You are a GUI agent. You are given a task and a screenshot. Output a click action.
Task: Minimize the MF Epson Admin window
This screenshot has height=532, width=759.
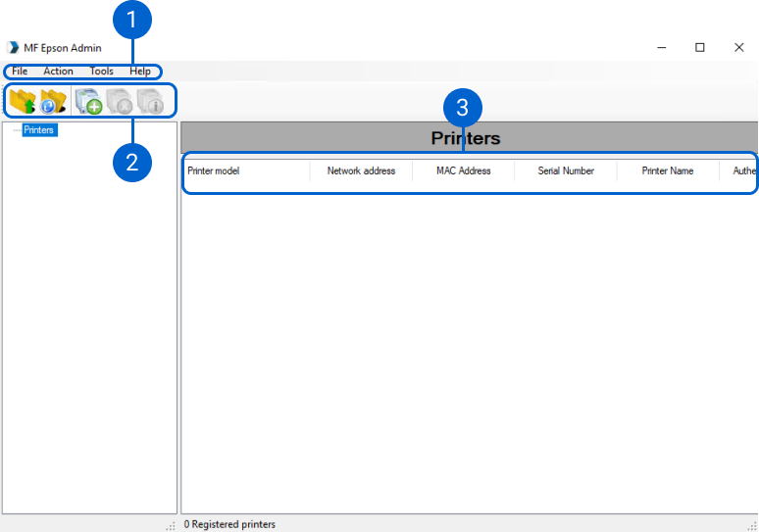pos(661,47)
